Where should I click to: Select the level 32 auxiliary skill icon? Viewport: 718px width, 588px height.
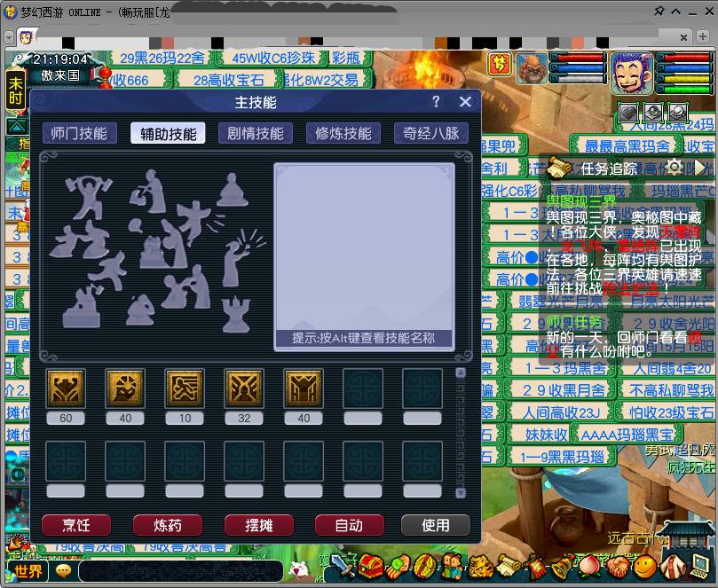(x=244, y=388)
